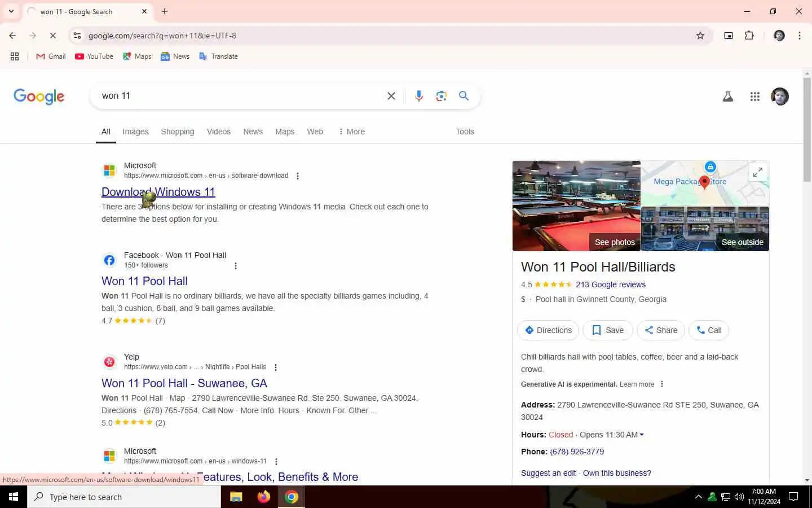Open the Chrome extensions puzzle icon
This screenshot has width=812, height=508.
(749, 36)
